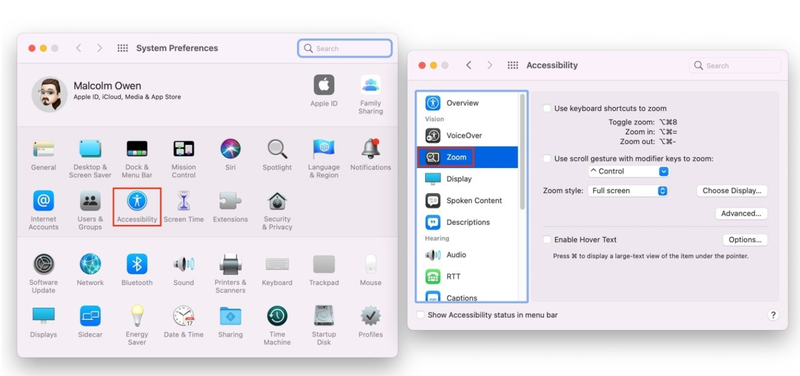Open the Accessibility preferences icon

(137, 201)
